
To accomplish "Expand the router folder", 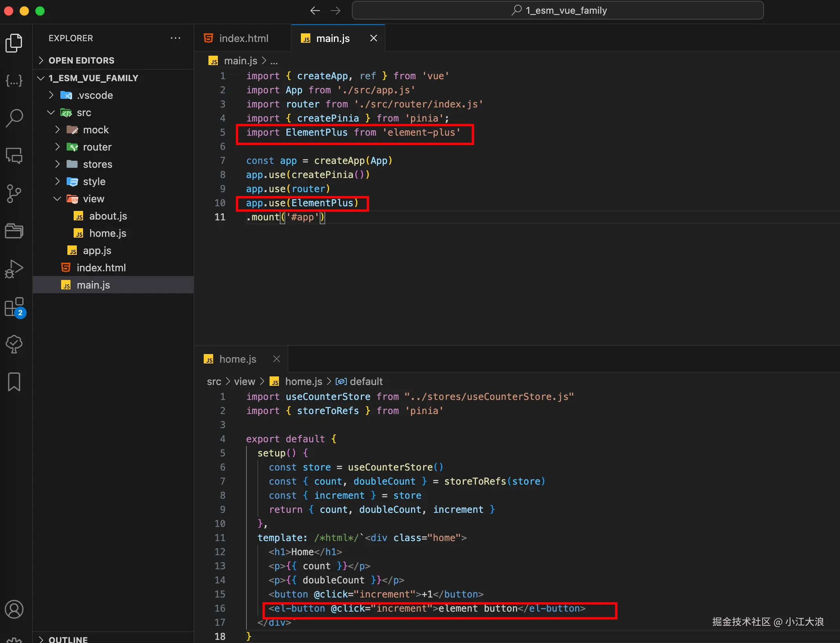I will point(97,147).
